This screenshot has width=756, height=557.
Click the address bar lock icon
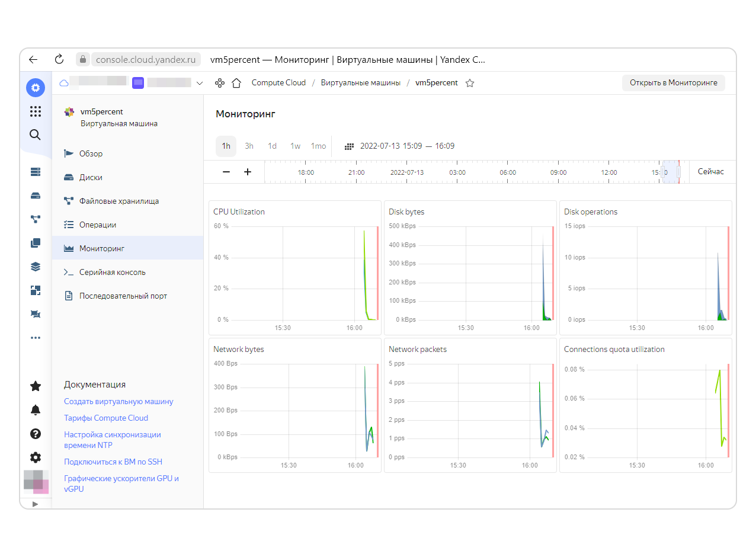(x=84, y=59)
